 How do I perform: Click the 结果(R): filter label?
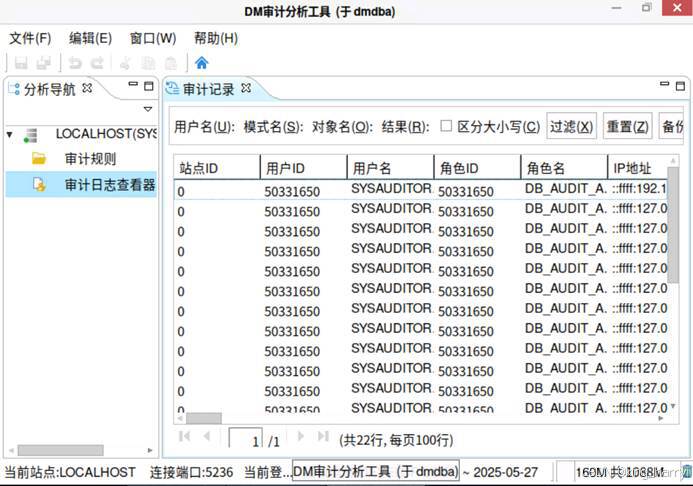[406, 127]
